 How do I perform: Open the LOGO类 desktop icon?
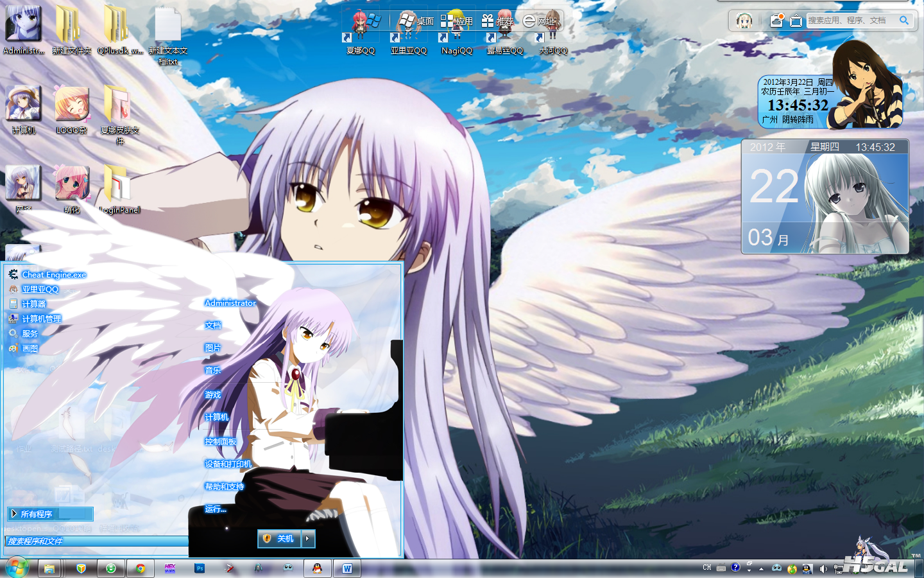click(71, 110)
